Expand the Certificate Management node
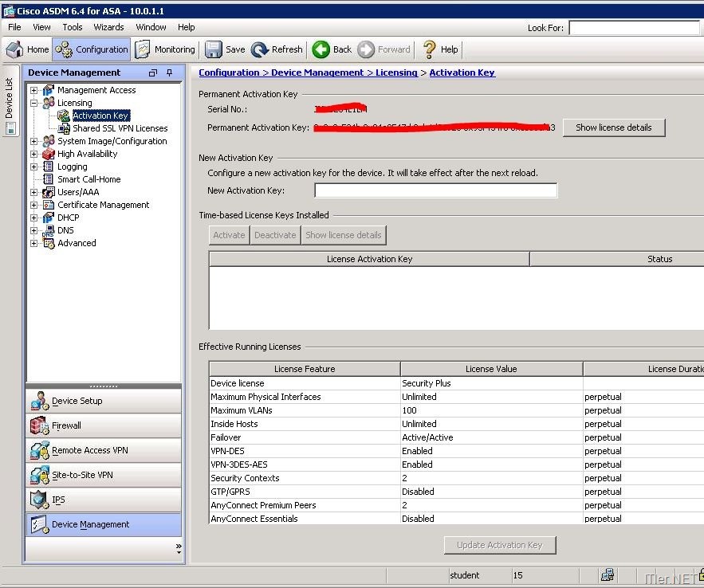 [x=33, y=205]
